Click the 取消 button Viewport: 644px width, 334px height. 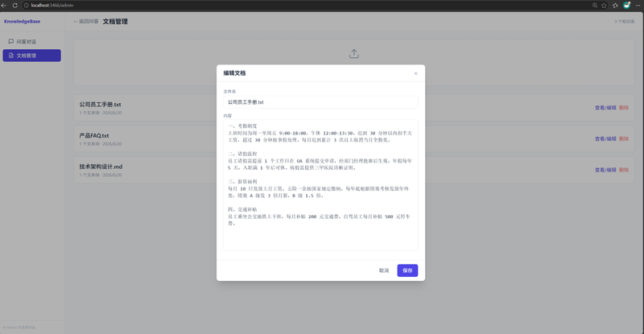tap(384, 270)
